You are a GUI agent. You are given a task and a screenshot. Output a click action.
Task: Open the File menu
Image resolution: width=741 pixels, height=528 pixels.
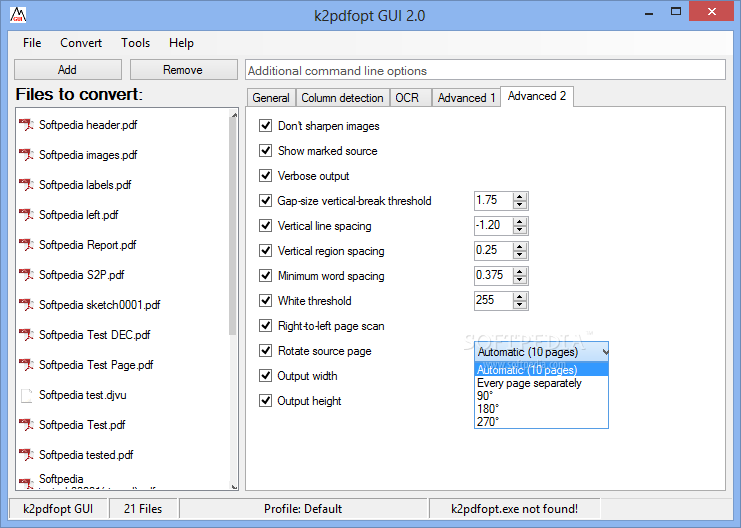pyautogui.click(x=32, y=43)
